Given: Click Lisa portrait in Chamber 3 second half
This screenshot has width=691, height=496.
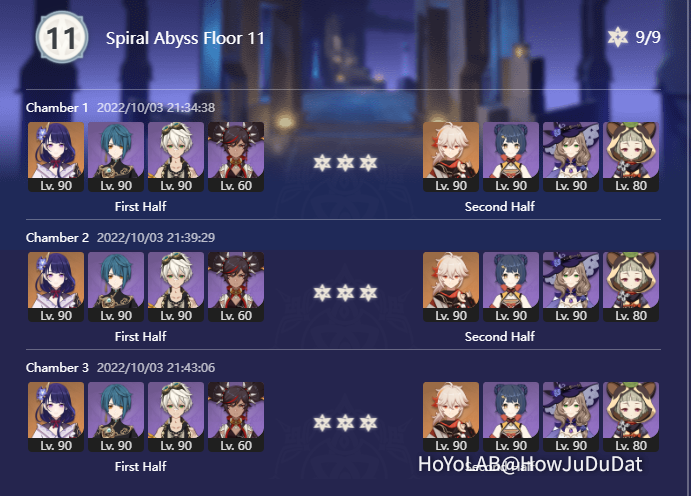Looking at the screenshot, I should point(571,417).
